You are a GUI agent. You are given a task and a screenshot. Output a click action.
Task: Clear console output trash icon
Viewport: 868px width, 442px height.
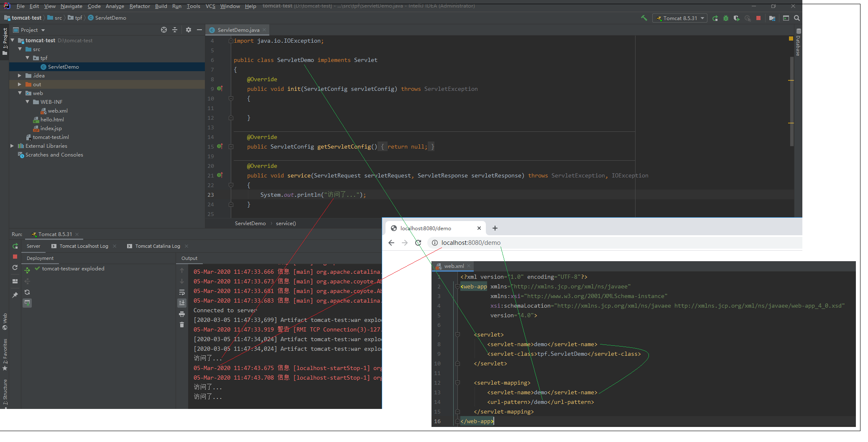182,325
